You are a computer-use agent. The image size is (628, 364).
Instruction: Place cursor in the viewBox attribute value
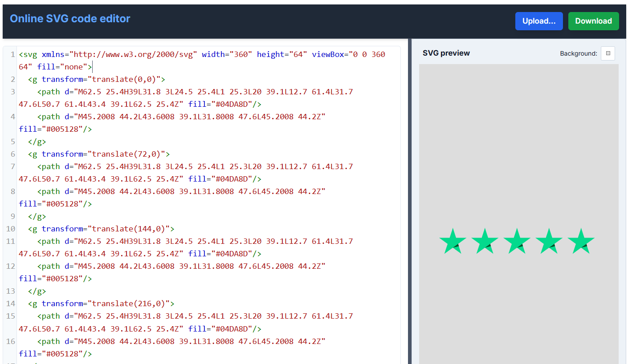pyautogui.click(x=367, y=54)
